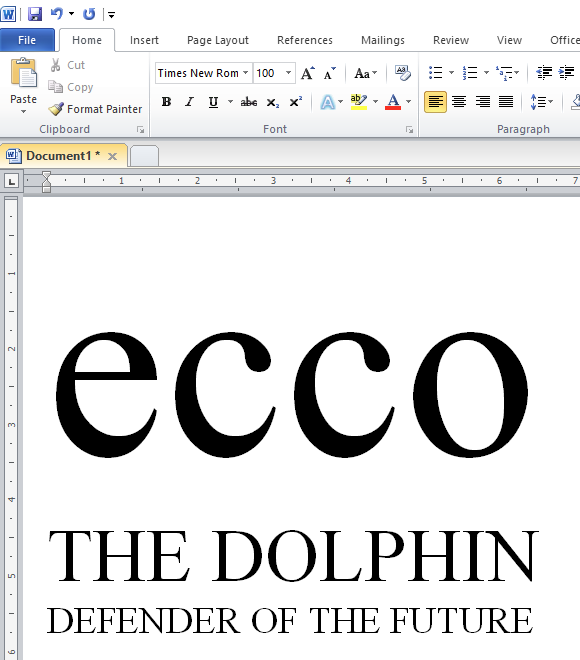580x660 pixels.
Task: Open underline style dropdown arrow
Action: tap(230, 102)
